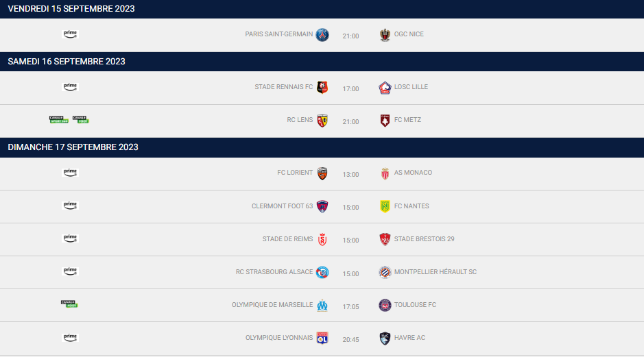Click Prime Video logo for PSG match

pyautogui.click(x=70, y=34)
